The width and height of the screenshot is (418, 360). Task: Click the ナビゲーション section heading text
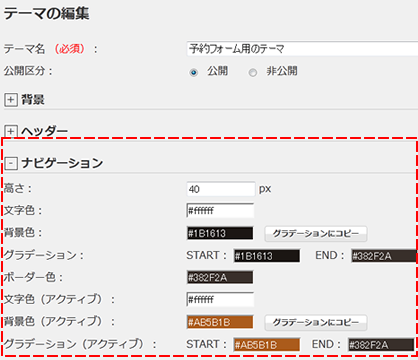click(x=62, y=163)
